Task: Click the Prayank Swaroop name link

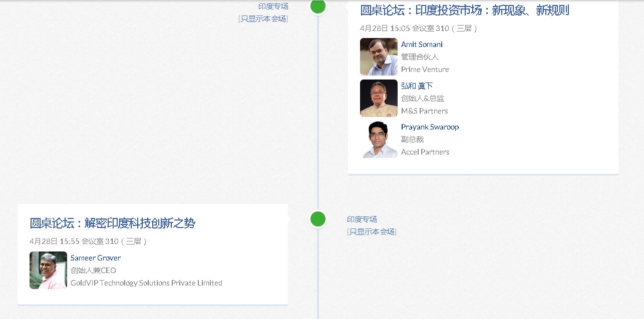Action: pos(430,127)
